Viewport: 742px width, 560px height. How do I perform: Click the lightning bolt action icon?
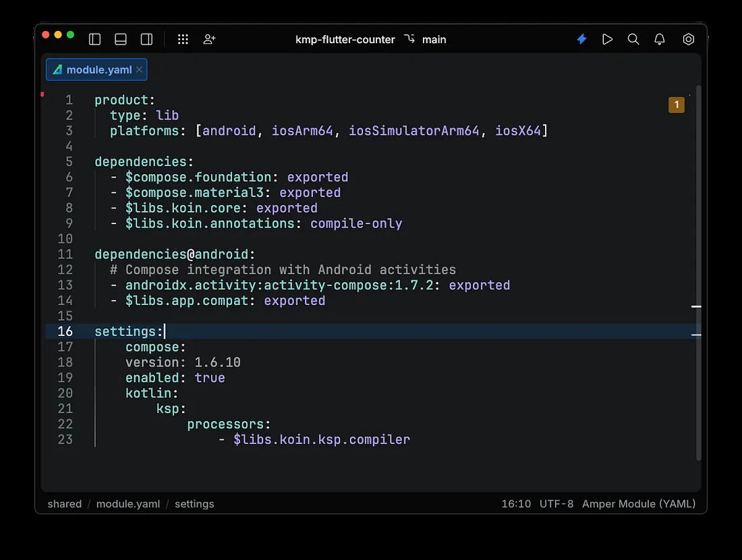581,39
